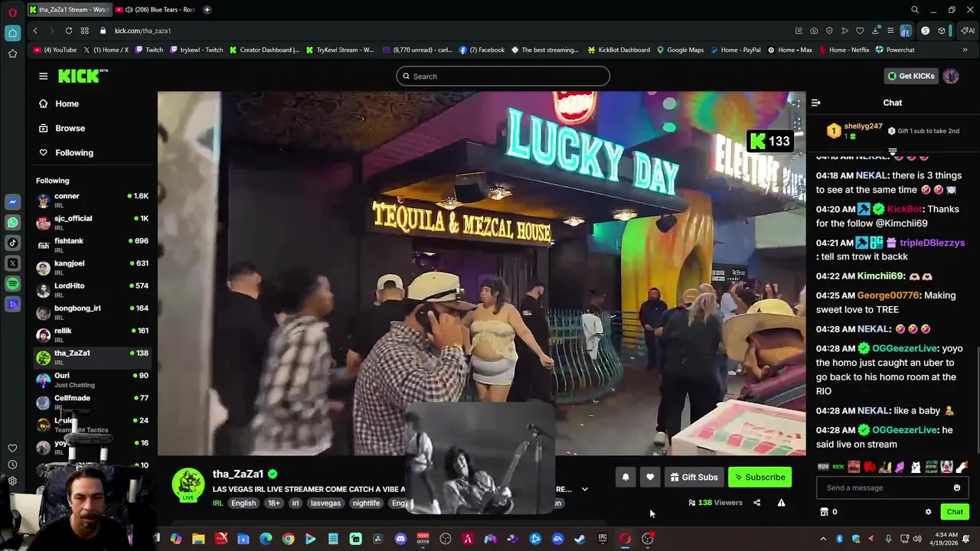Click the Get KICKs button
The height and width of the screenshot is (551, 980).
tap(910, 76)
